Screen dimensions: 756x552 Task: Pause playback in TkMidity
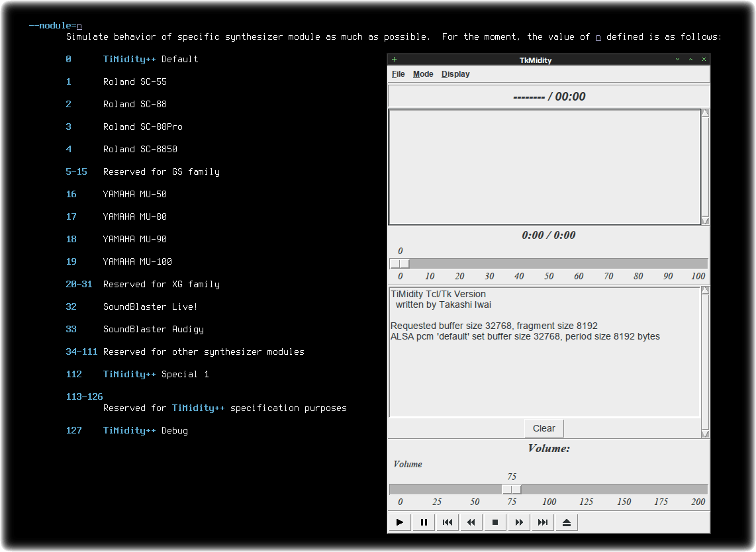pyautogui.click(x=424, y=522)
